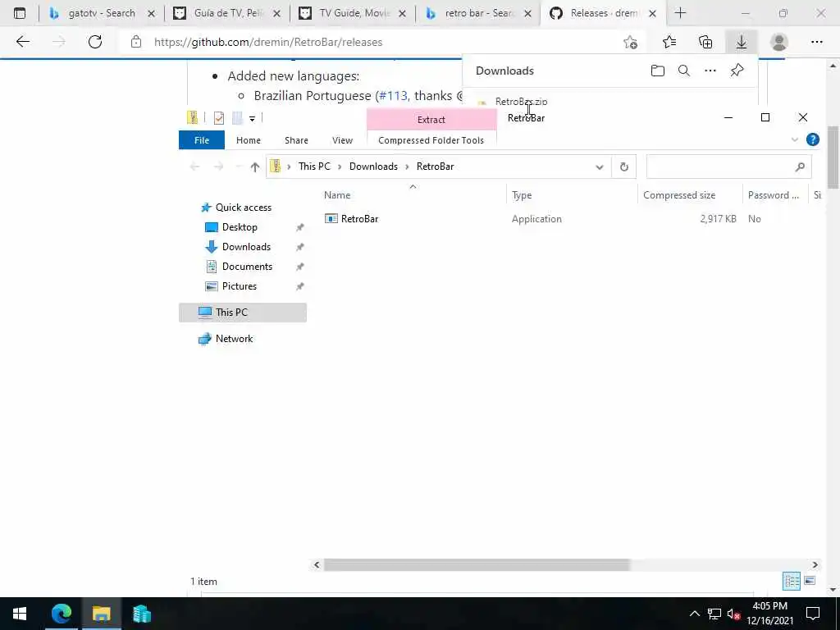Screen dimensions: 840x630
Task: Switch to Large icons view layout
Action: click(810, 581)
